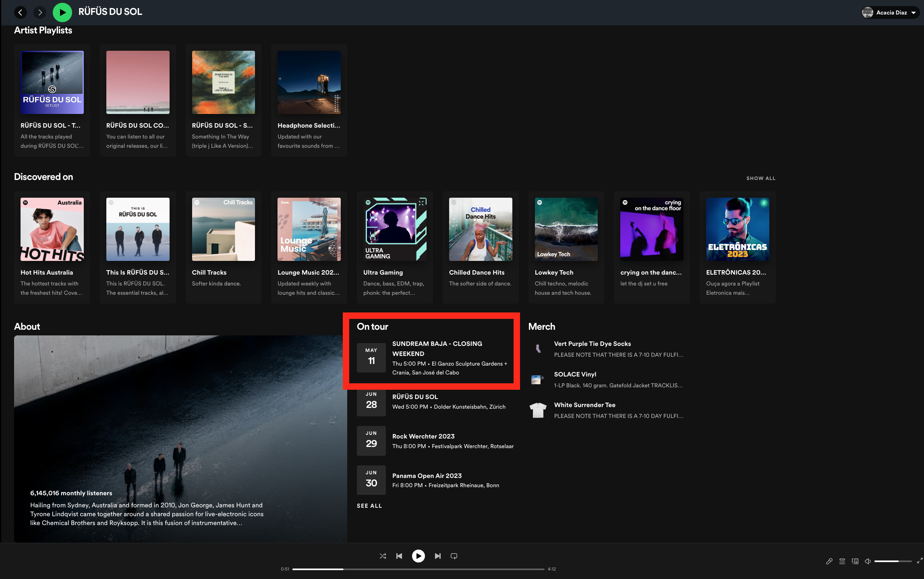Open the Sundream Baja Closing Weekend event
This screenshot has width=924, height=579.
point(436,358)
